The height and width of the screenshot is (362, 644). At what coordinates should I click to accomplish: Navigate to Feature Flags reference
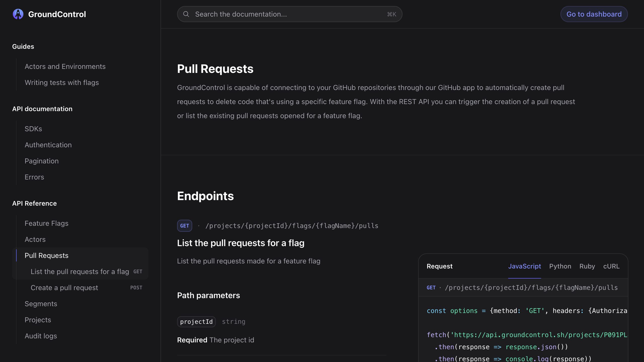pyautogui.click(x=47, y=223)
